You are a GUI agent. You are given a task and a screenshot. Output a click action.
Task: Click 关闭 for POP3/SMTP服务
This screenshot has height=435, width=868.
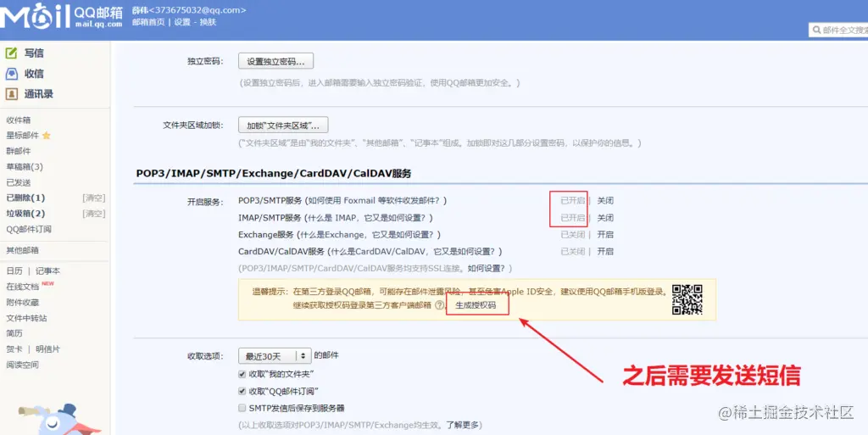(x=605, y=200)
